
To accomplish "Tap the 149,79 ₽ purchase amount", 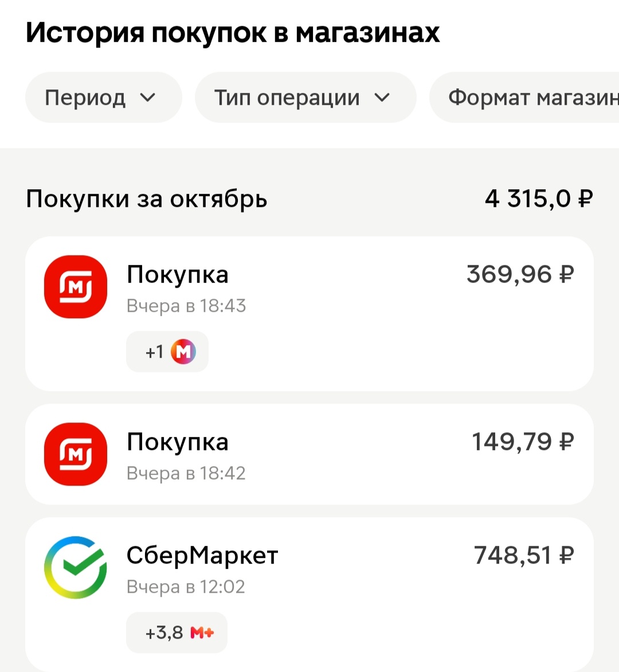I will pyautogui.click(x=522, y=442).
